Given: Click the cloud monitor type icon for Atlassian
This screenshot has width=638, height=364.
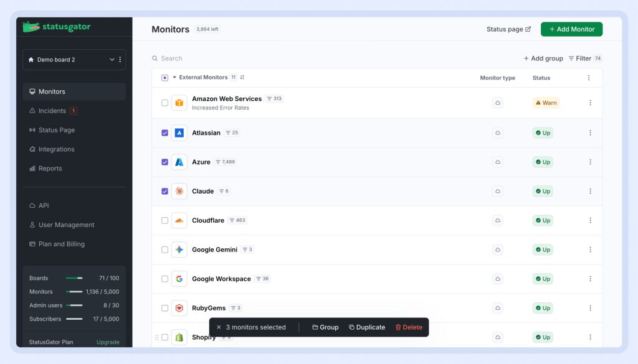Looking at the screenshot, I should (498, 133).
